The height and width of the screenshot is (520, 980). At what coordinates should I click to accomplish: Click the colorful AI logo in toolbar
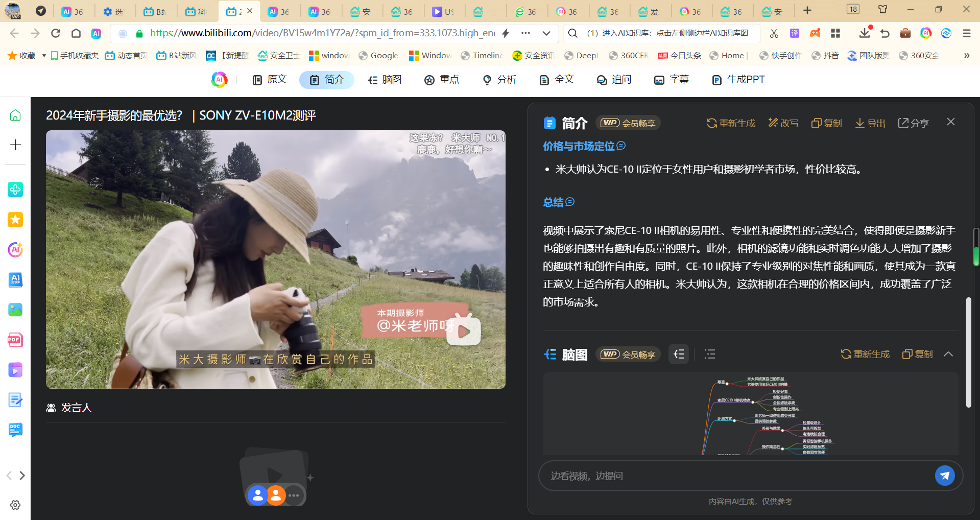(x=219, y=80)
